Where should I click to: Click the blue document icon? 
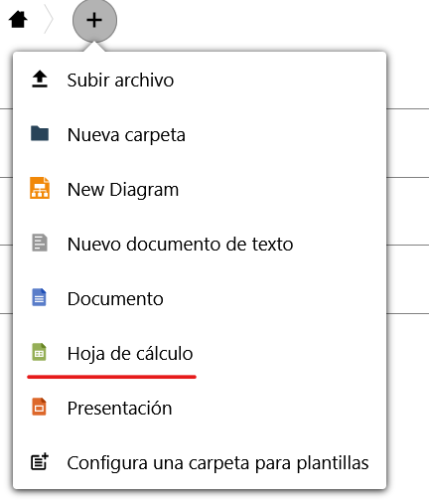point(39,297)
